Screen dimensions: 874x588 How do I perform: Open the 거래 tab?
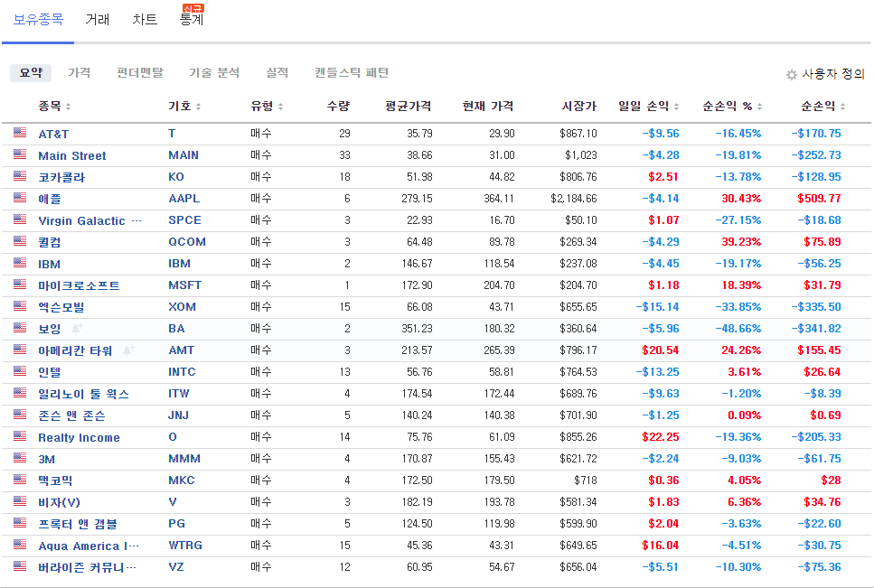pos(98,20)
